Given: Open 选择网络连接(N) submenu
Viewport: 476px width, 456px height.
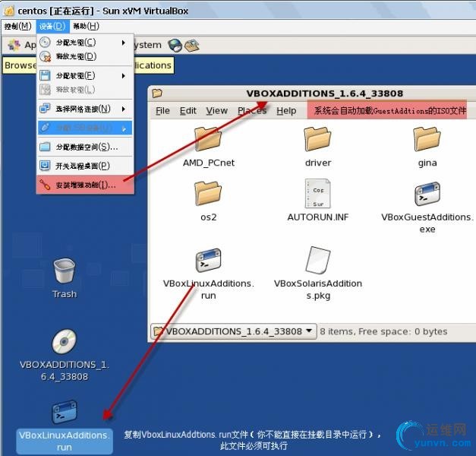Looking at the screenshot, I should (85, 109).
